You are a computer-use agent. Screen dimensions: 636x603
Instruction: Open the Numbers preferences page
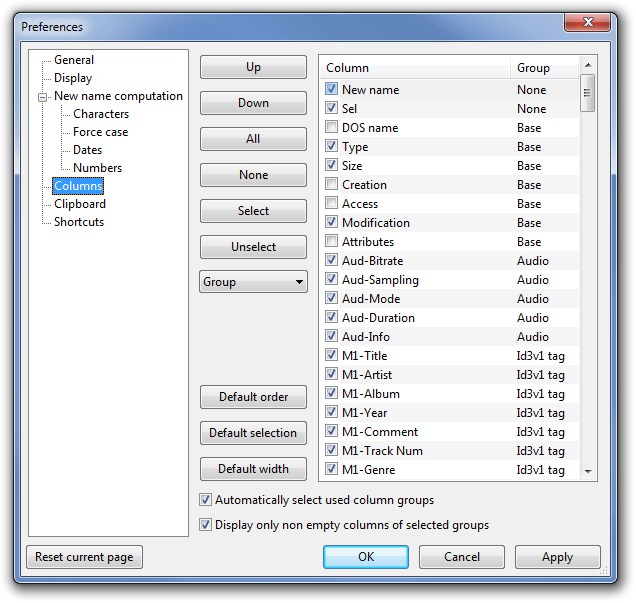(x=97, y=168)
